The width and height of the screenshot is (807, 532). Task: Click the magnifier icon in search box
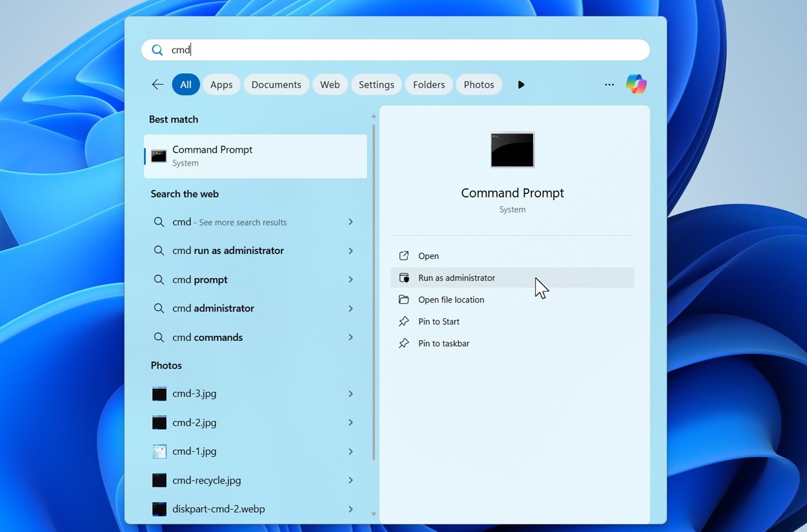click(157, 50)
